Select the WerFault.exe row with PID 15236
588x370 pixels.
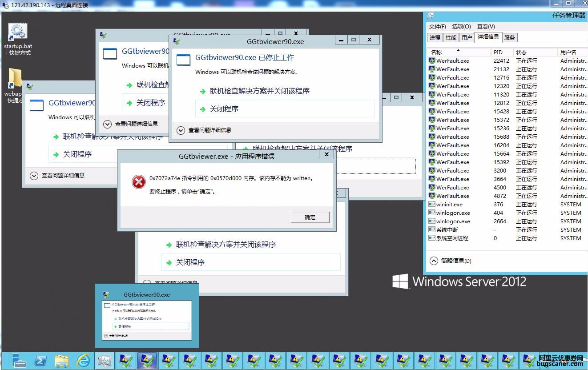[x=507, y=129]
